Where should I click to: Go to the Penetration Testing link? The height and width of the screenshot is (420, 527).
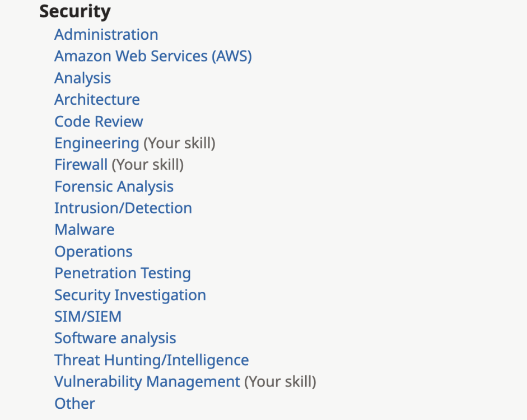click(122, 273)
